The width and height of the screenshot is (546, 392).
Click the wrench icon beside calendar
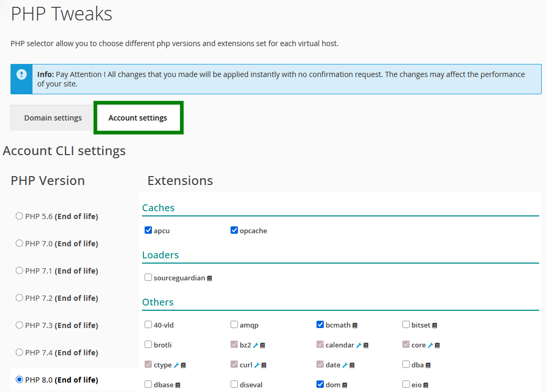coord(359,345)
